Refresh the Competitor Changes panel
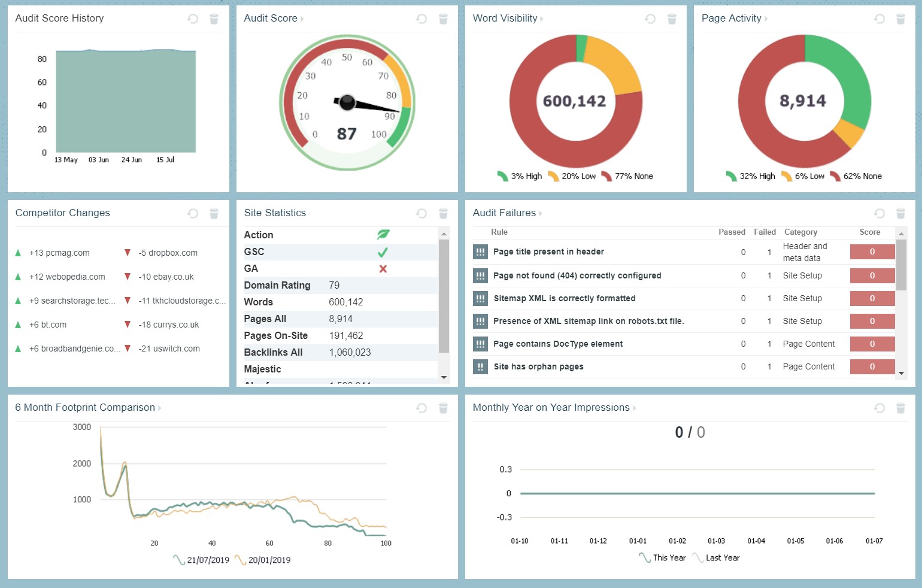This screenshot has height=588, width=922. coord(192,213)
